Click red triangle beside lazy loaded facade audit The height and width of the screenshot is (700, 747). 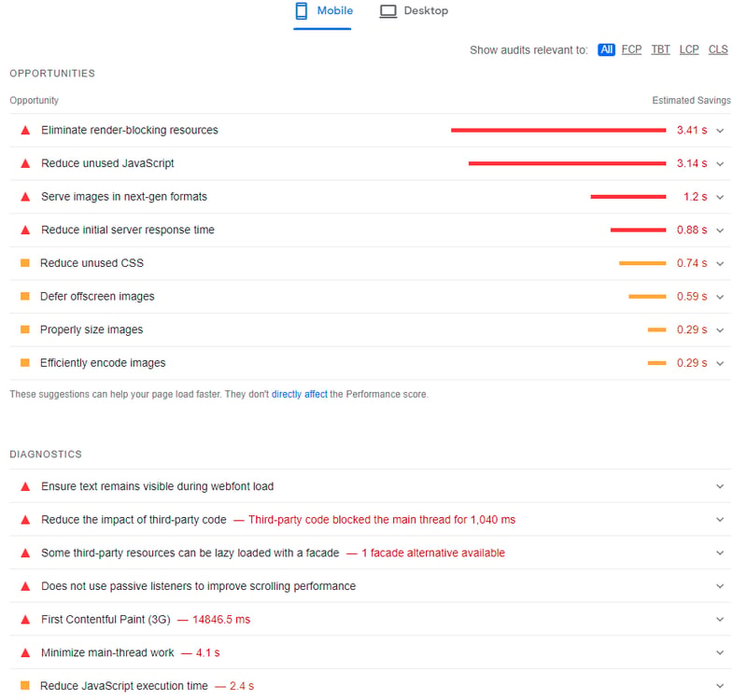(x=26, y=553)
